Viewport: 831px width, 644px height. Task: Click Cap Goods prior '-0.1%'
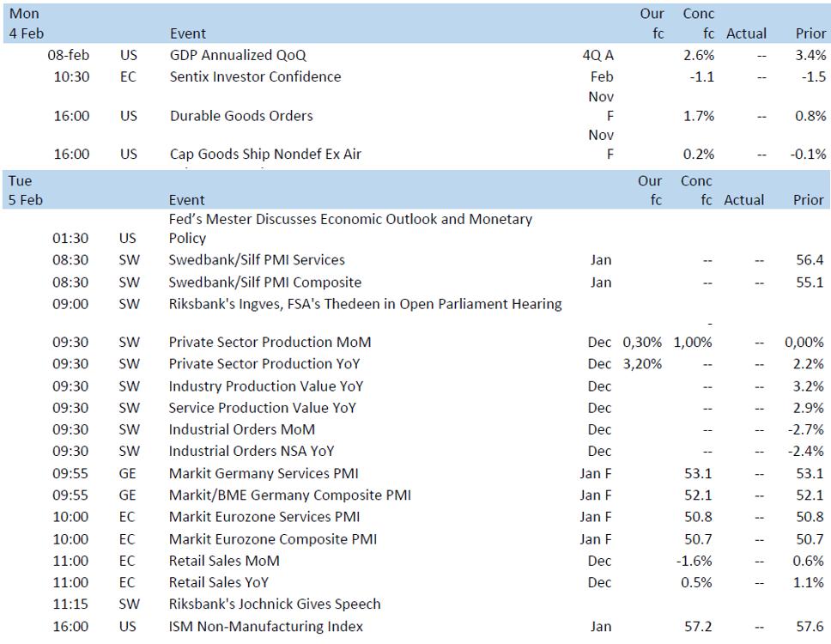tap(808, 155)
